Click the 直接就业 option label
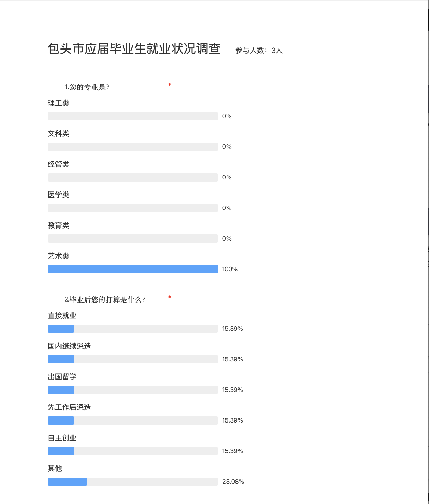 [x=62, y=316]
